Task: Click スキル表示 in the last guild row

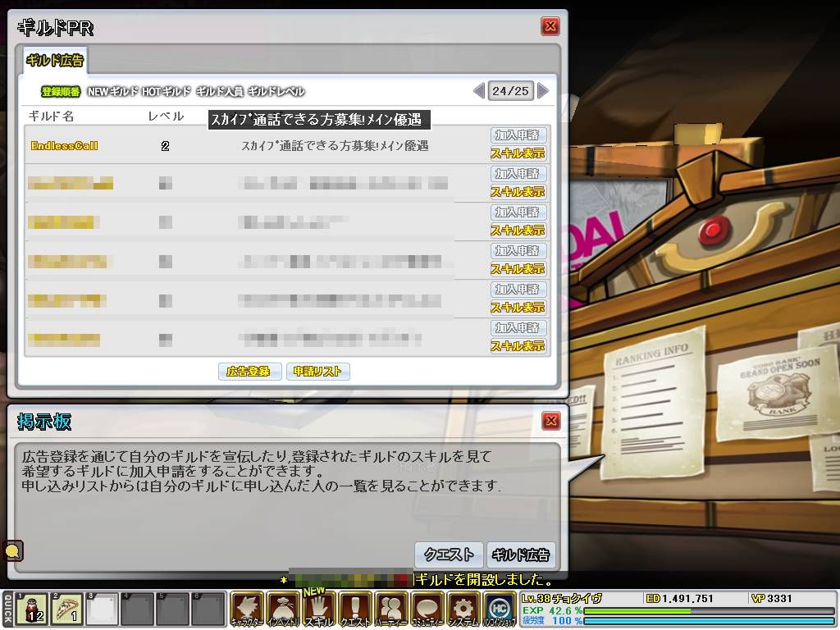Action: [x=518, y=346]
